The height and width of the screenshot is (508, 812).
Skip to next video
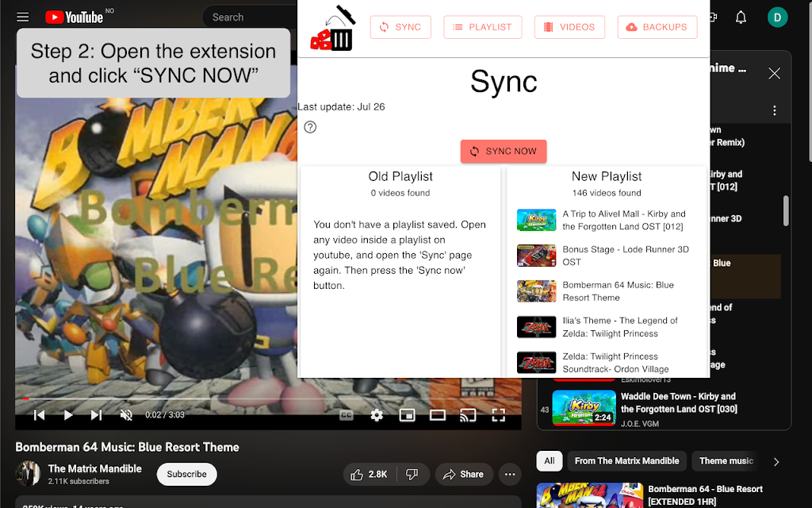[x=96, y=414]
